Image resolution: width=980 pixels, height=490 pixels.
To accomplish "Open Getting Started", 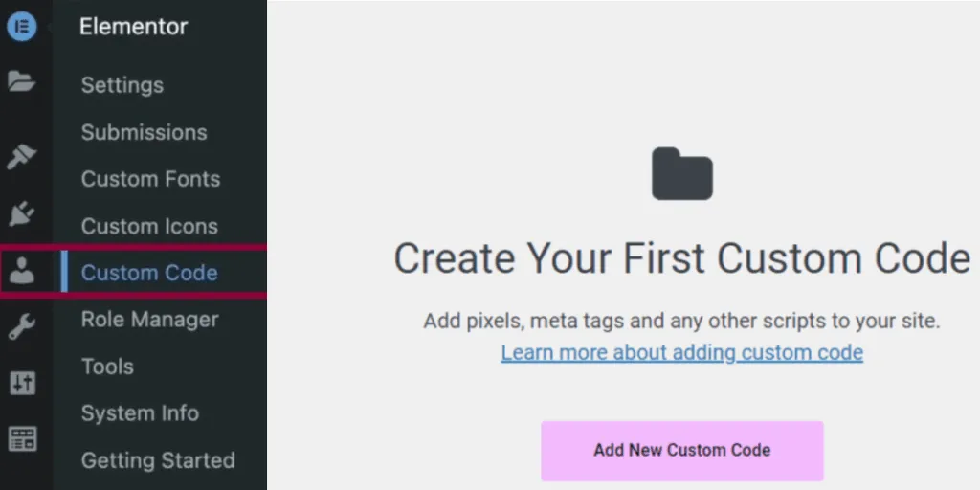I will pos(158,460).
